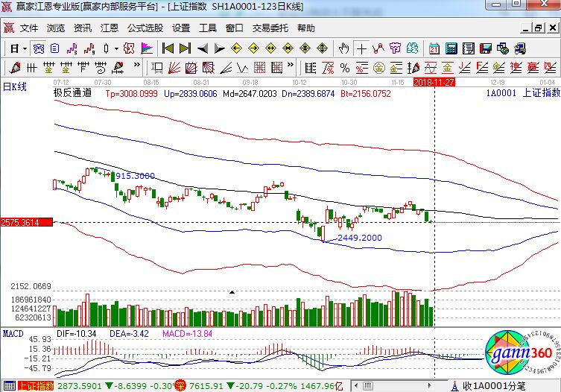Viewport: 561px width, 392px height.
Task: Click the 上证指数 label in status bar
Action: click(37, 386)
